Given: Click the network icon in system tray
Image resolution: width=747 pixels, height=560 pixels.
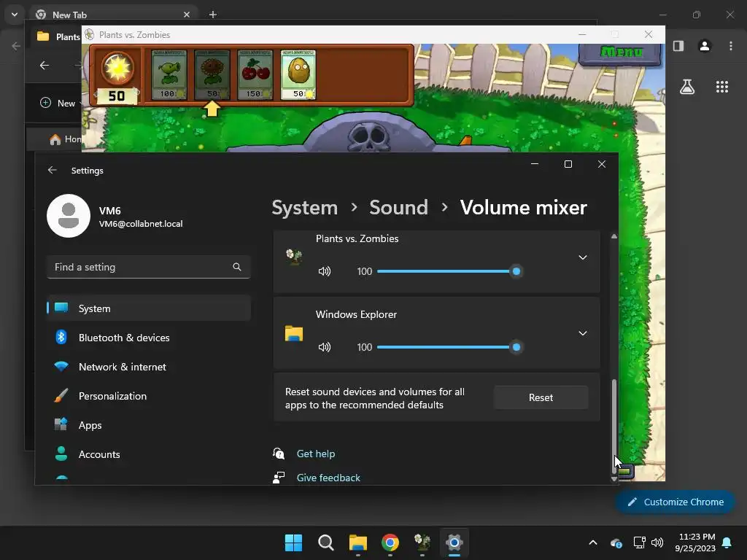Looking at the screenshot, I should click(639, 542).
